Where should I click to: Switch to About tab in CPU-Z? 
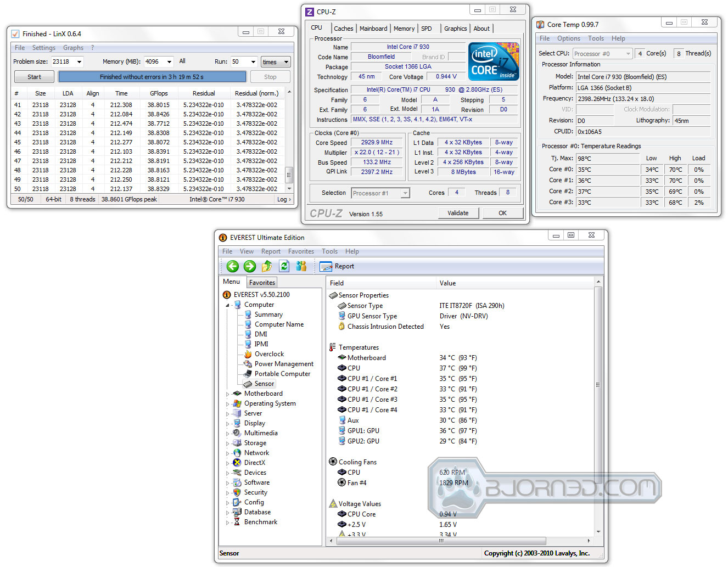click(x=481, y=29)
